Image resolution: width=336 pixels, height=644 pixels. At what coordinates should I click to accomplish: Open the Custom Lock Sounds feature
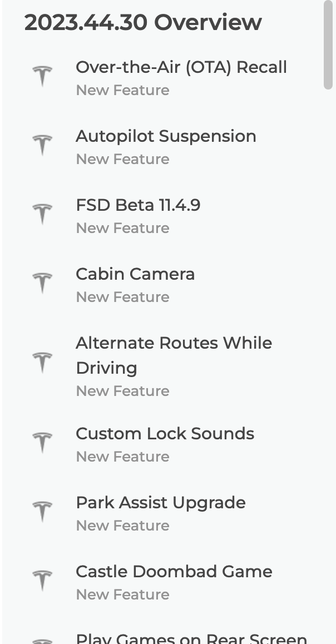165,434
